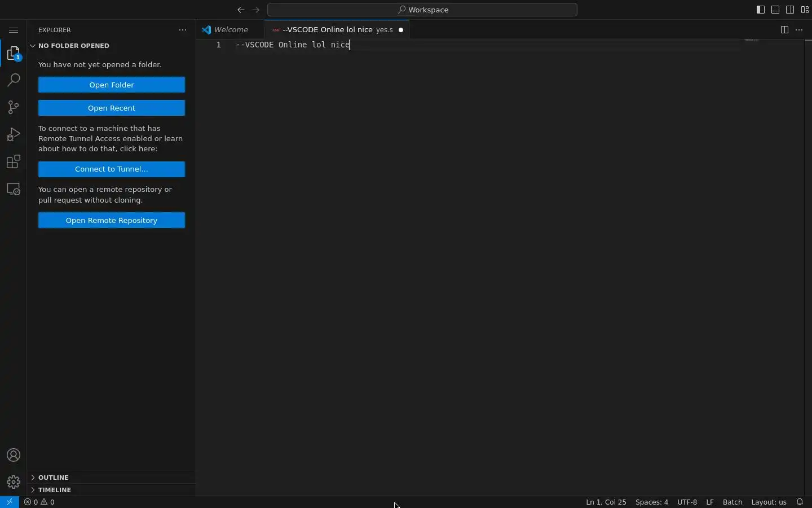Open the Accounts menu icon

pyautogui.click(x=14, y=456)
